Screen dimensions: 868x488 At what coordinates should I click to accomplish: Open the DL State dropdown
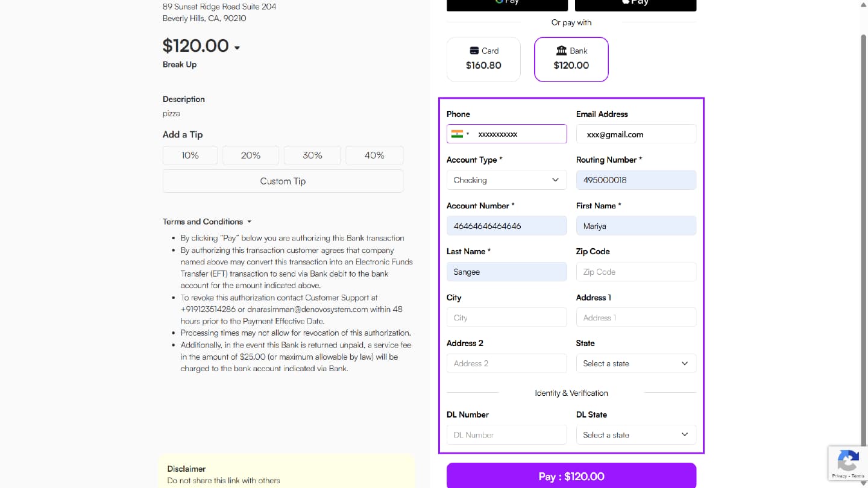tap(636, 435)
